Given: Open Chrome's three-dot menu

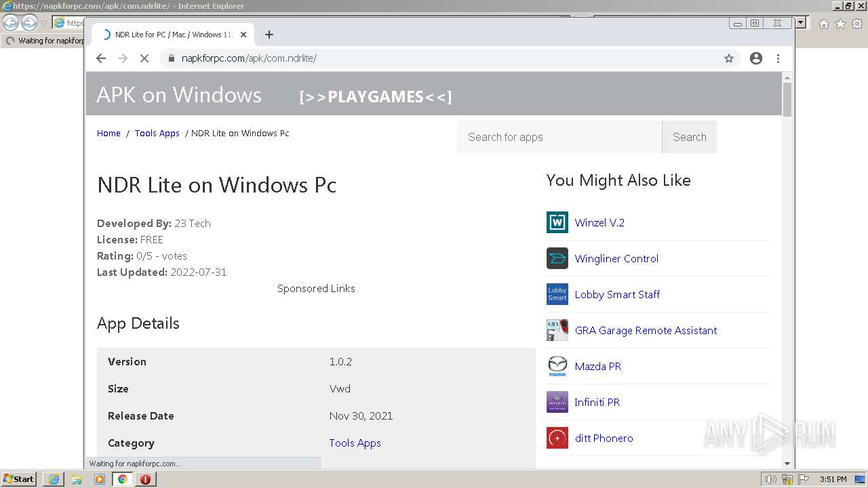Looking at the screenshot, I should (778, 58).
